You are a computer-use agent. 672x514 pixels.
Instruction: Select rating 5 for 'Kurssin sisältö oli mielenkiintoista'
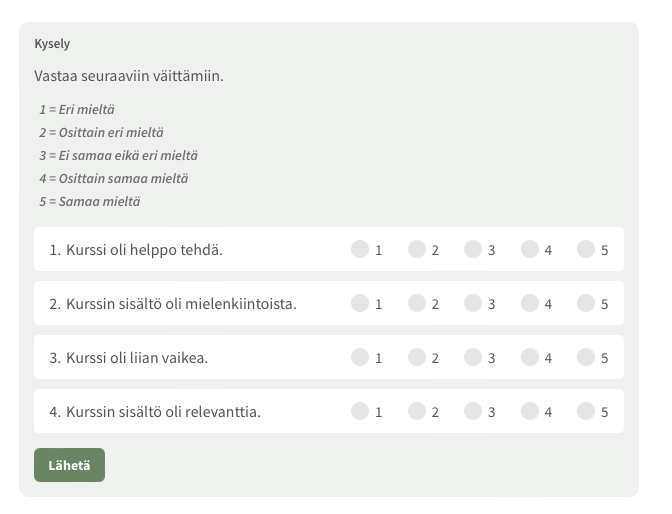click(586, 303)
